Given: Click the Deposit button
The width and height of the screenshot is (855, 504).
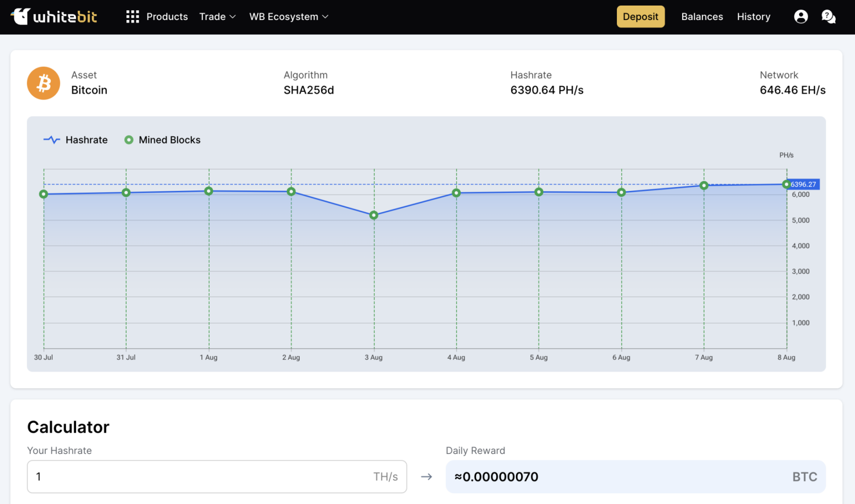Looking at the screenshot, I should click(640, 17).
